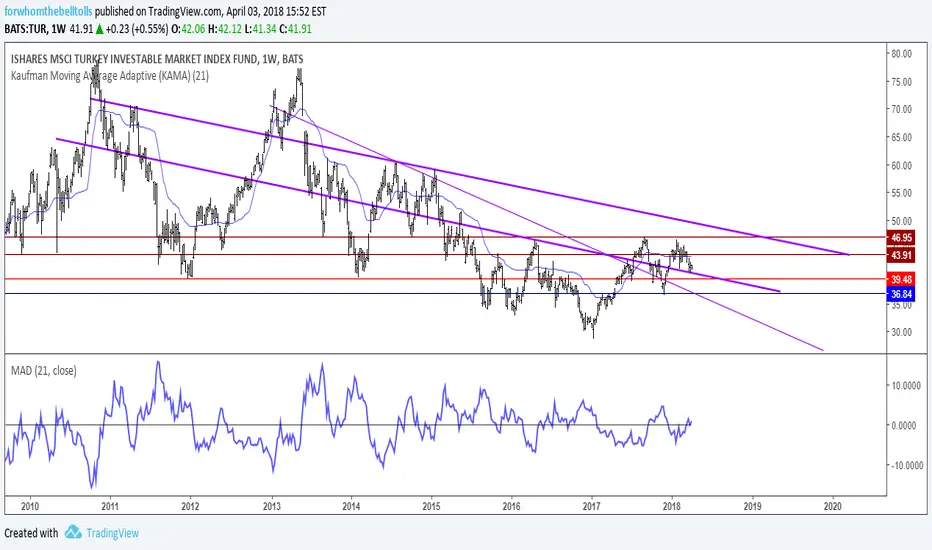
Task: Select the blue 36.84 price label
Action: point(901,294)
